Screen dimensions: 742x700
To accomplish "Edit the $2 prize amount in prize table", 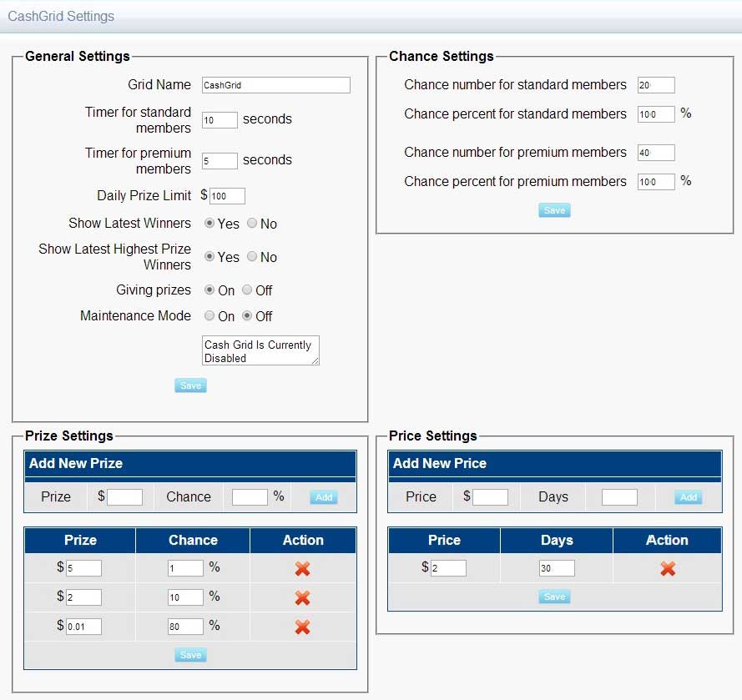I will [83, 597].
